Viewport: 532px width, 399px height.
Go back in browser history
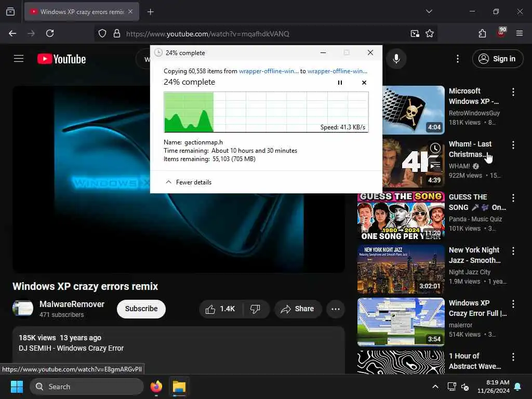tap(12, 33)
